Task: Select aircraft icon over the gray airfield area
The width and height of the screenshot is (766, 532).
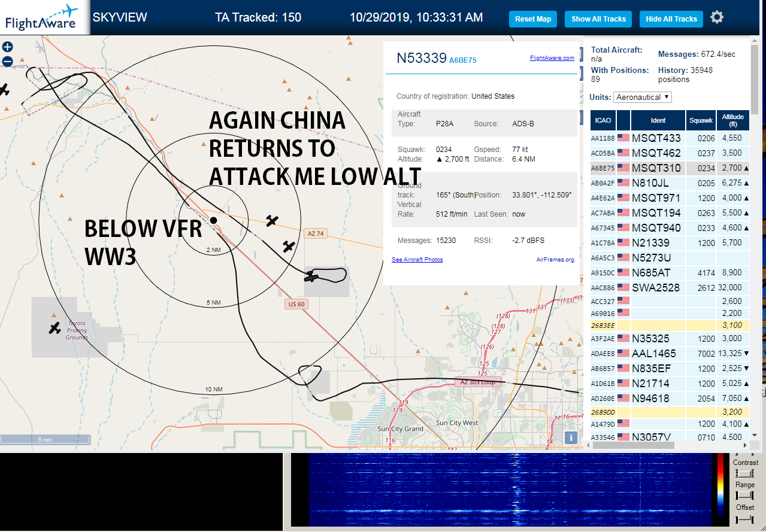Action: (x=311, y=276)
